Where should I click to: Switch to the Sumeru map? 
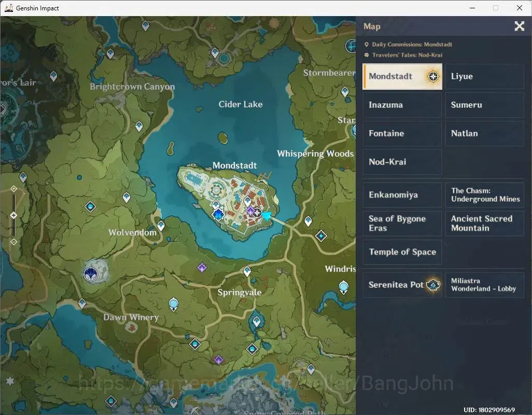point(484,105)
